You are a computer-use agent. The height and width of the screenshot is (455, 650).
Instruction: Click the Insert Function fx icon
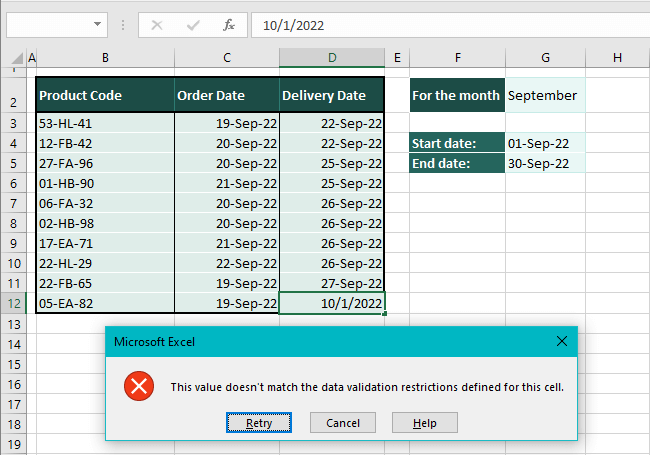click(x=229, y=25)
